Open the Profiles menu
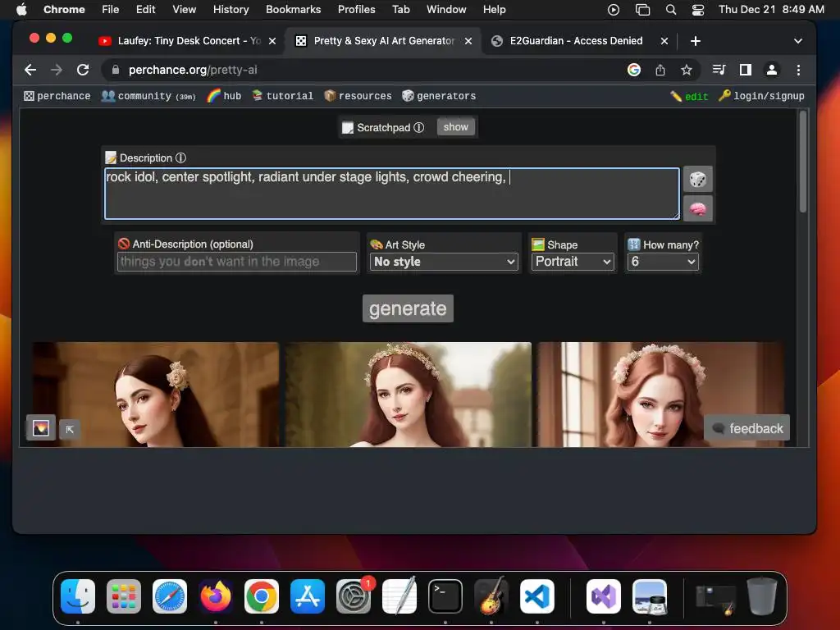The image size is (840, 630). click(356, 10)
